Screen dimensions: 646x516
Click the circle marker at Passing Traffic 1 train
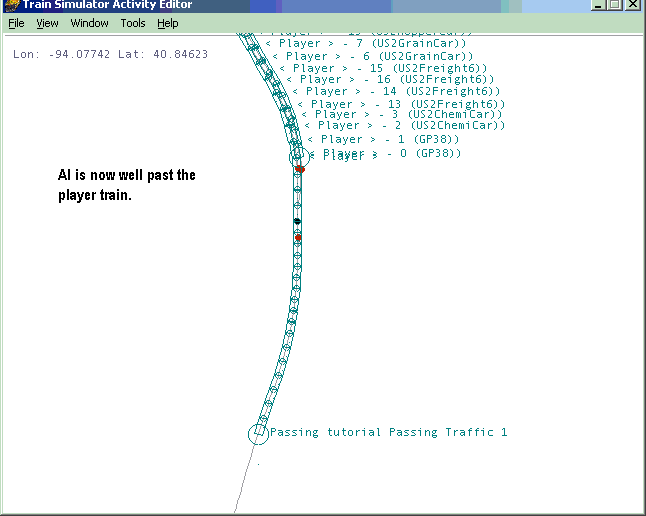tap(258, 434)
